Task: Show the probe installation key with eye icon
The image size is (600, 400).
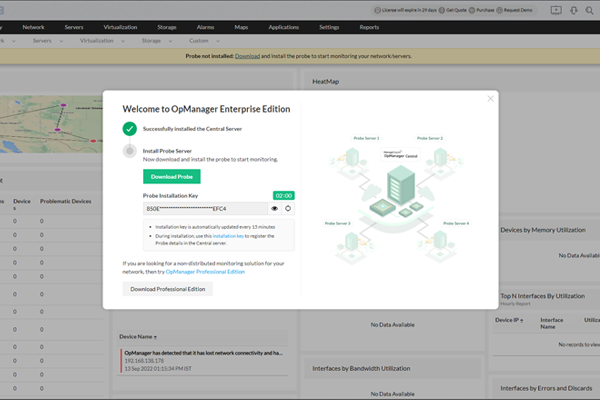Action: 274,209
